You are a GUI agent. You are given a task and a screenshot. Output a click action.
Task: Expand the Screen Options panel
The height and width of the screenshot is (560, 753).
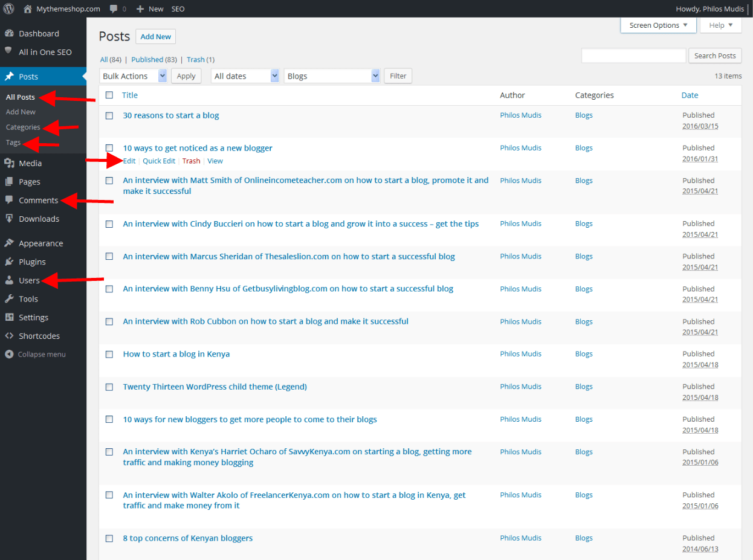coord(658,25)
